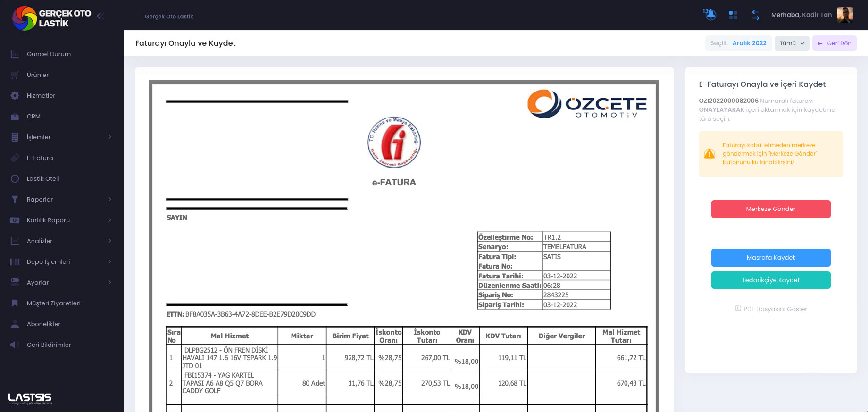Viewport: 868px width, 412px height.
Task: Click Tedarikçiye Kaydet green button
Action: 771,280
